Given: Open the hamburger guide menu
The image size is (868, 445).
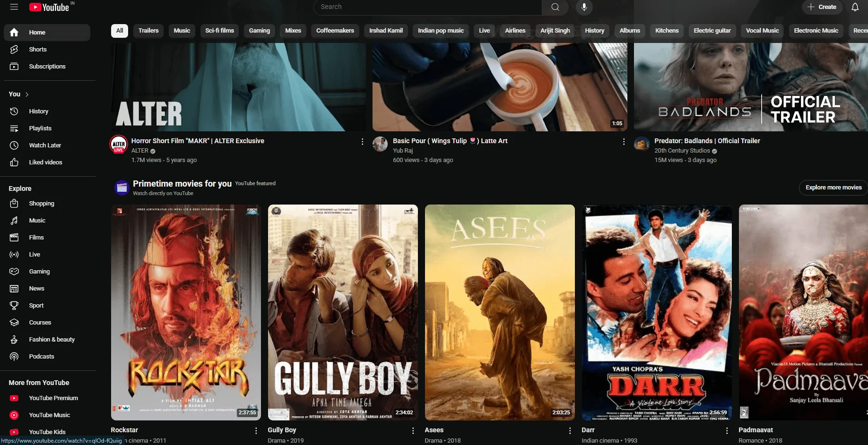Looking at the screenshot, I should pos(14,7).
